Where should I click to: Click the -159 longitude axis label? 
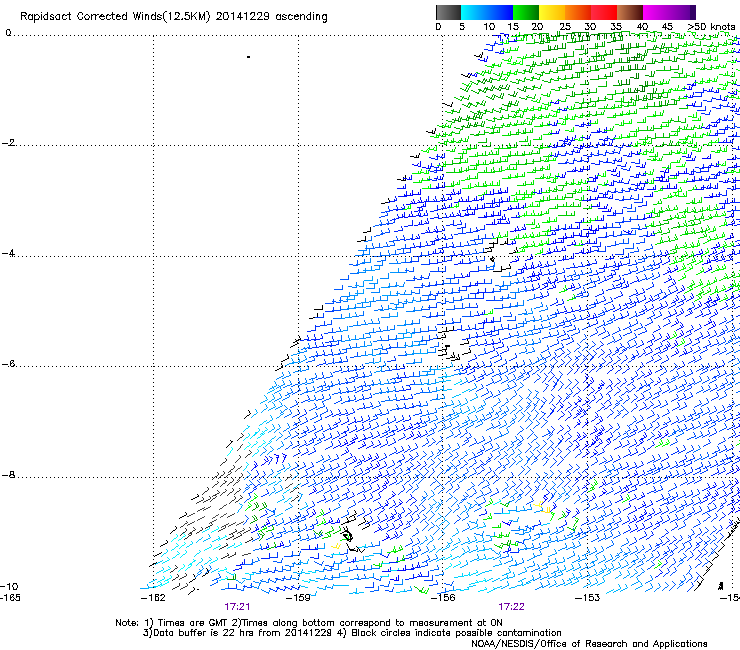coord(298,598)
